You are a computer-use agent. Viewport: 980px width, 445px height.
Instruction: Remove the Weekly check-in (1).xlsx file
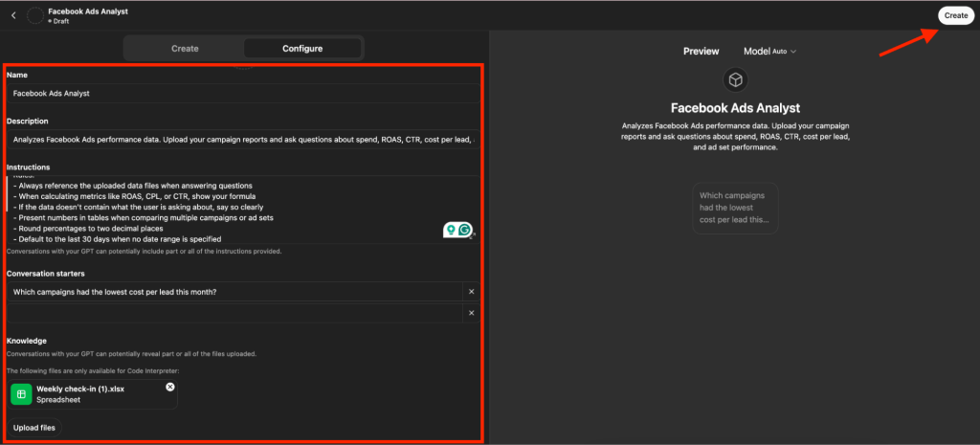(170, 387)
